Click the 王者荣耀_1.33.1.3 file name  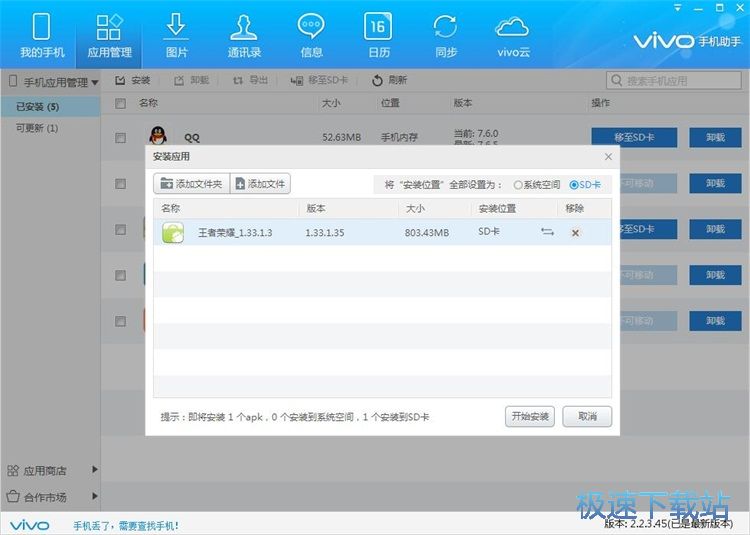pos(235,233)
